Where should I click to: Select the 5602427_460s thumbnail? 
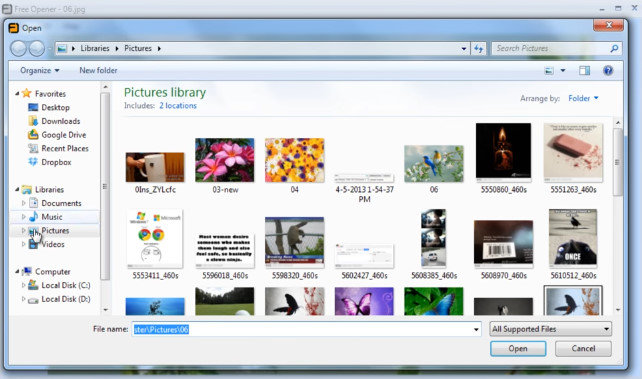[364, 255]
